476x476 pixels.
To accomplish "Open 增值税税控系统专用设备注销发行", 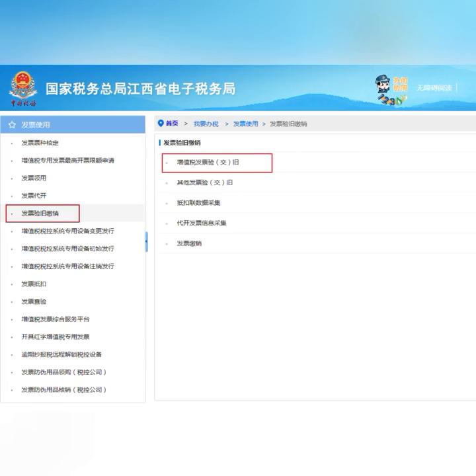I will click(67, 266).
